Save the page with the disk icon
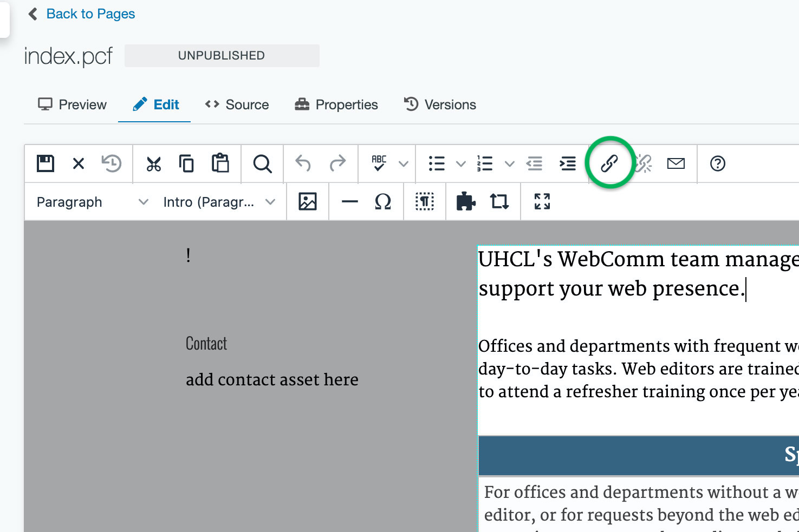 pos(45,163)
